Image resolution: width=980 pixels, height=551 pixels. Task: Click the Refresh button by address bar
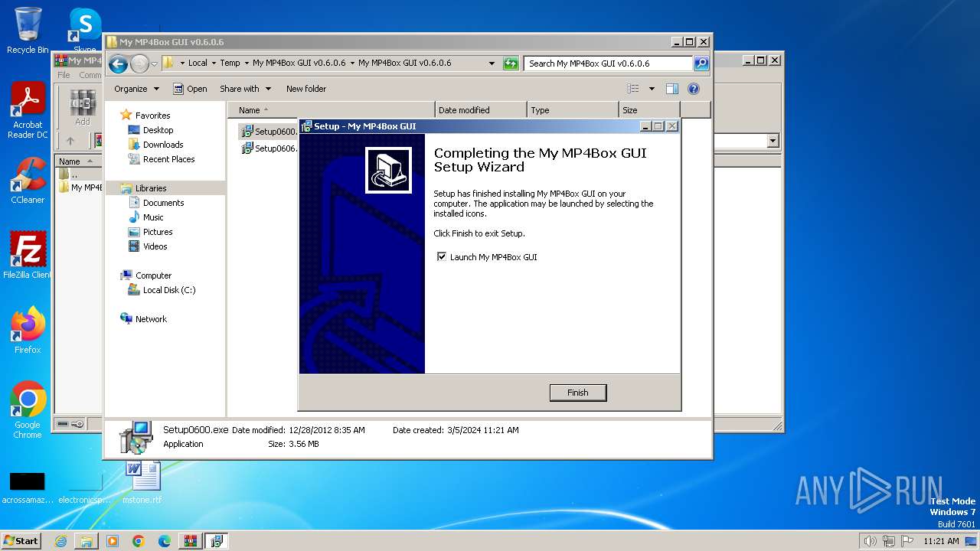pos(511,64)
